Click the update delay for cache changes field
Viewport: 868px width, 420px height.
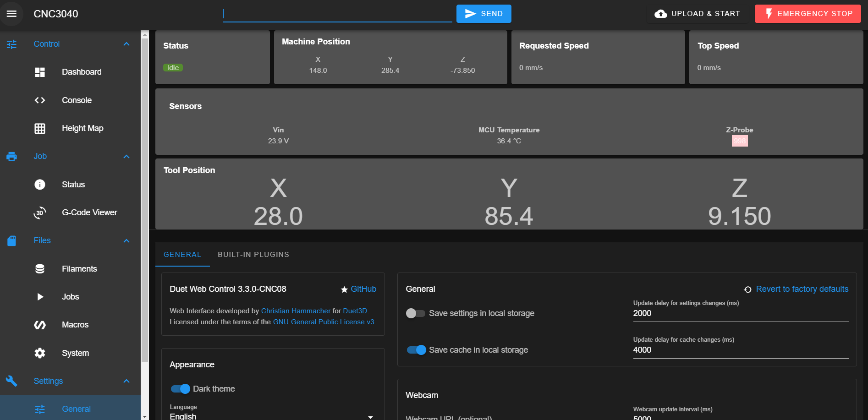tap(741, 350)
